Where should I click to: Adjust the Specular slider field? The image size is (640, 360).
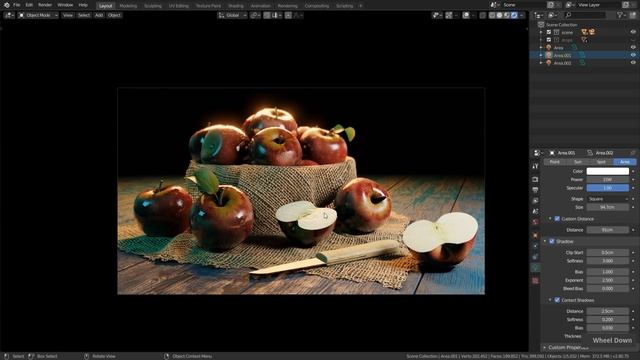(607, 188)
